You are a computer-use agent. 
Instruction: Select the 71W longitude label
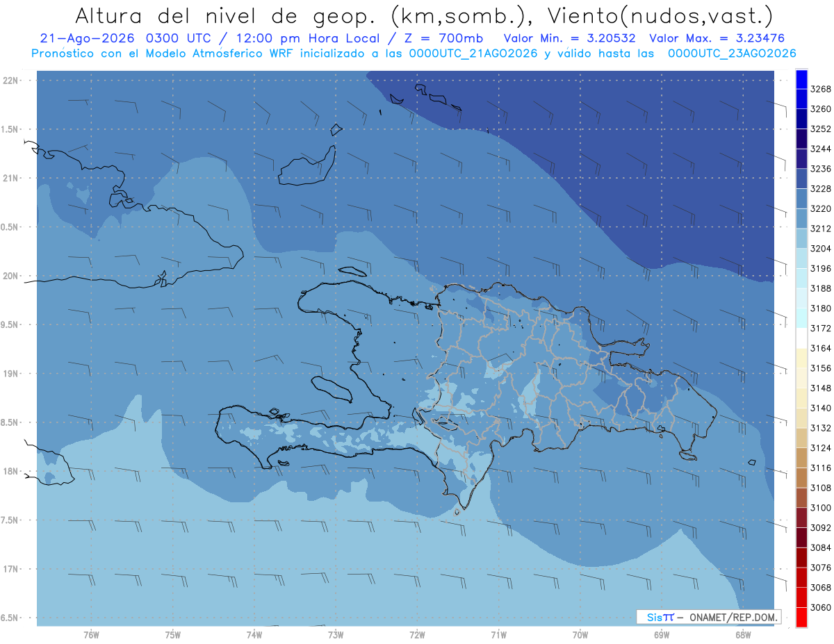pyautogui.click(x=498, y=634)
